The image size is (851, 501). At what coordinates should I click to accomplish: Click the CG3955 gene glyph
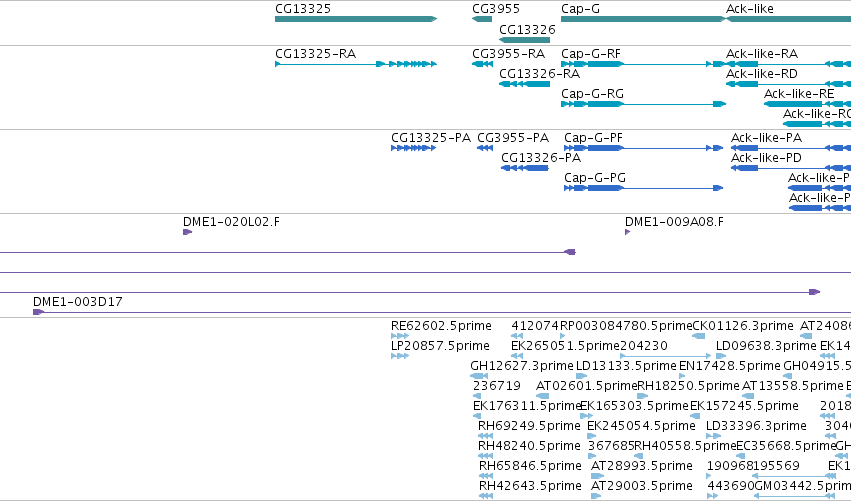click(x=482, y=19)
